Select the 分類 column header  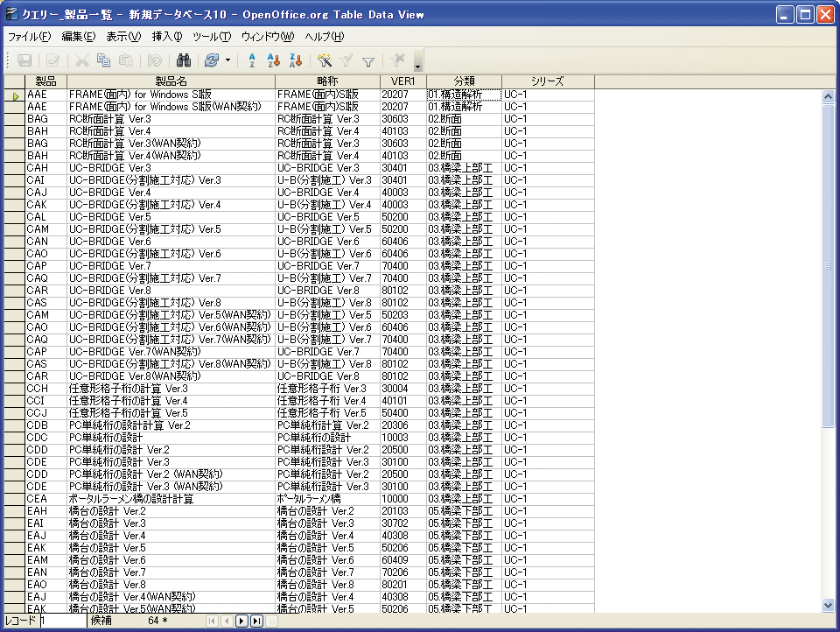[464, 81]
